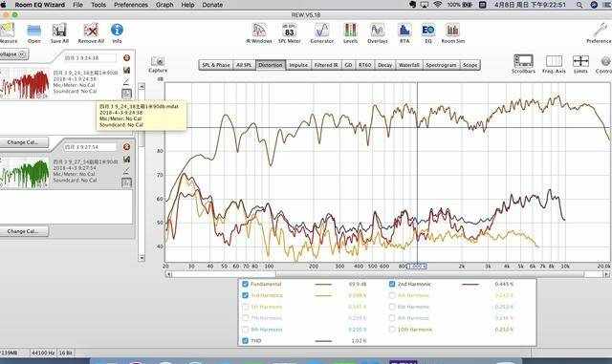
Task: Collapse the measurements panel
Action: click(x=13, y=54)
